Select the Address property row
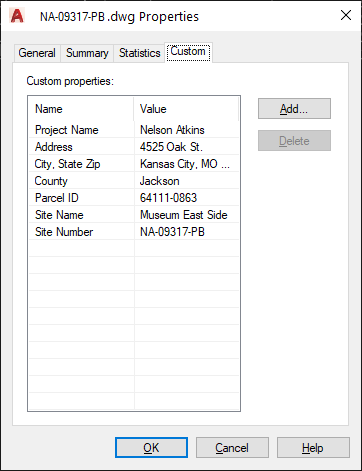 click(134, 147)
